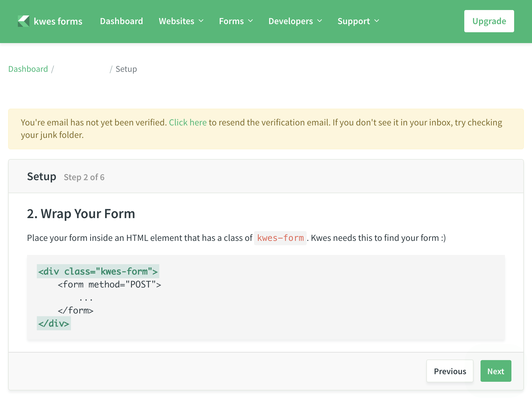Continue with the Next button
This screenshot has width=532, height=401.
click(496, 371)
